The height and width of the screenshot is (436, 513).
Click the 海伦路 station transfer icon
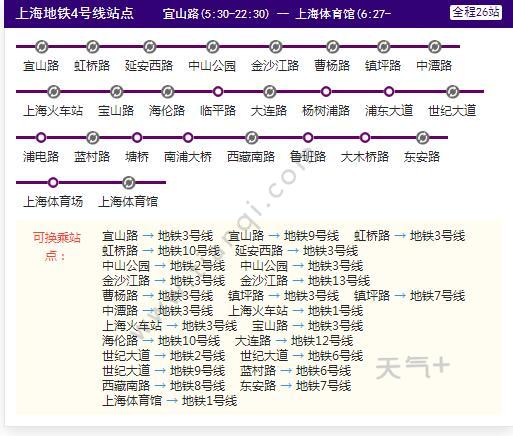167,92
